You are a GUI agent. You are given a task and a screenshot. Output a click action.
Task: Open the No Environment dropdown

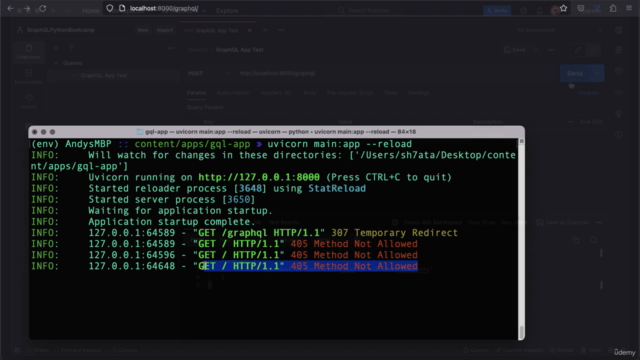pos(560,30)
